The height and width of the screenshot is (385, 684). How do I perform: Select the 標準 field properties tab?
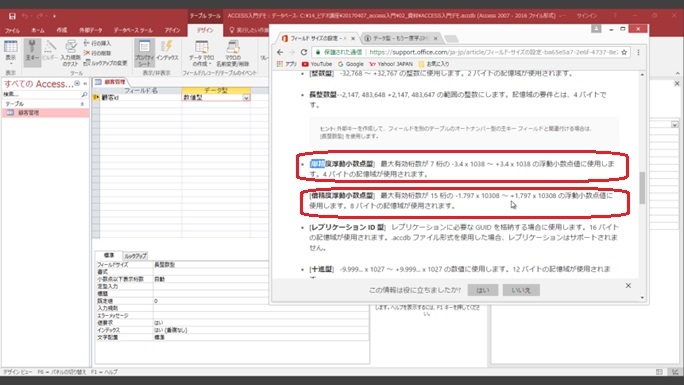pos(109,255)
